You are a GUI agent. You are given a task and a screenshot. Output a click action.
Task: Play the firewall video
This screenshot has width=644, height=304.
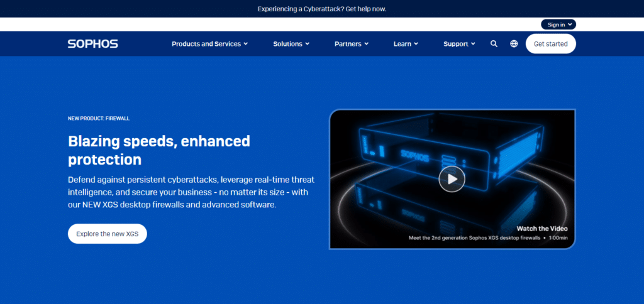coord(452,179)
